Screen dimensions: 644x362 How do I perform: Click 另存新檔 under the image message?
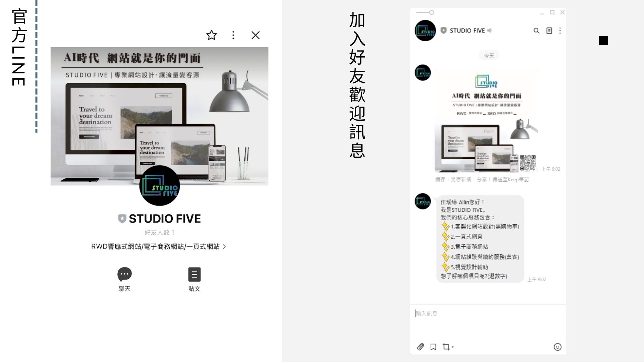coord(461,180)
